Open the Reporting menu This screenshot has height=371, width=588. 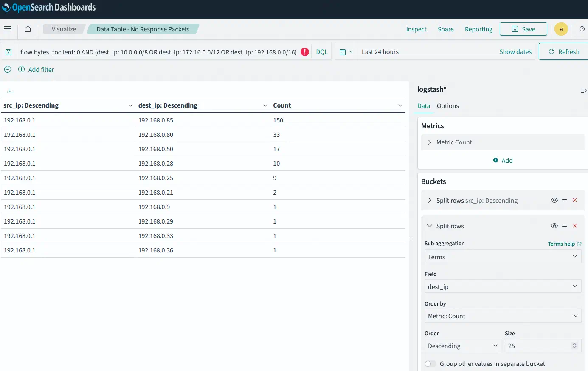pos(478,29)
